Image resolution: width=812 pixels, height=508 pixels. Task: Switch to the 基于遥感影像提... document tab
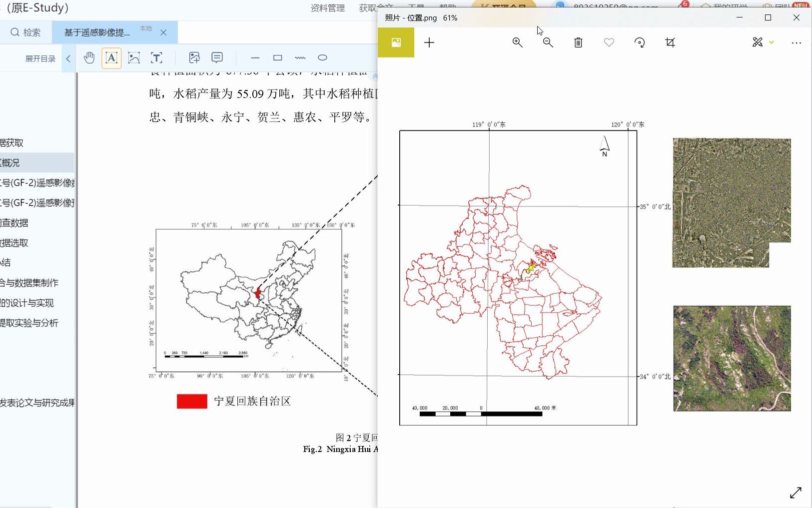click(x=97, y=32)
